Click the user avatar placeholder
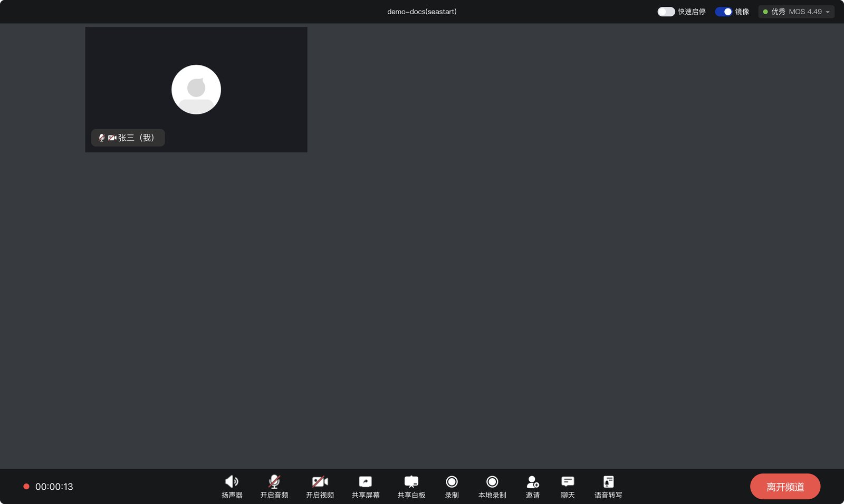 click(196, 90)
